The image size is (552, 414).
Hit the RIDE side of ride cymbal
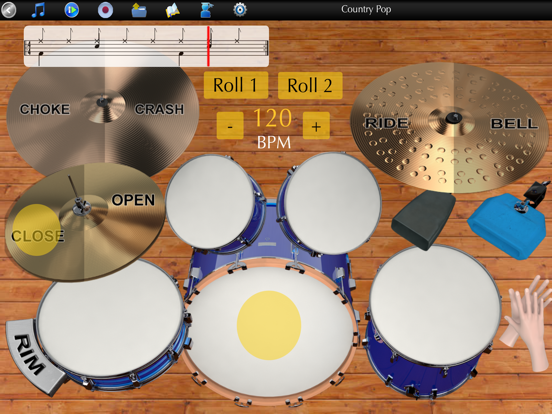pyautogui.click(x=387, y=123)
